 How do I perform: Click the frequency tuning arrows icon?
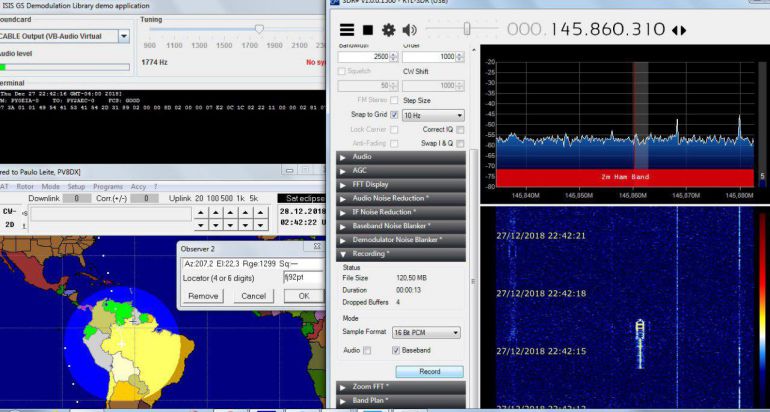pyautogui.click(x=679, y=30)
